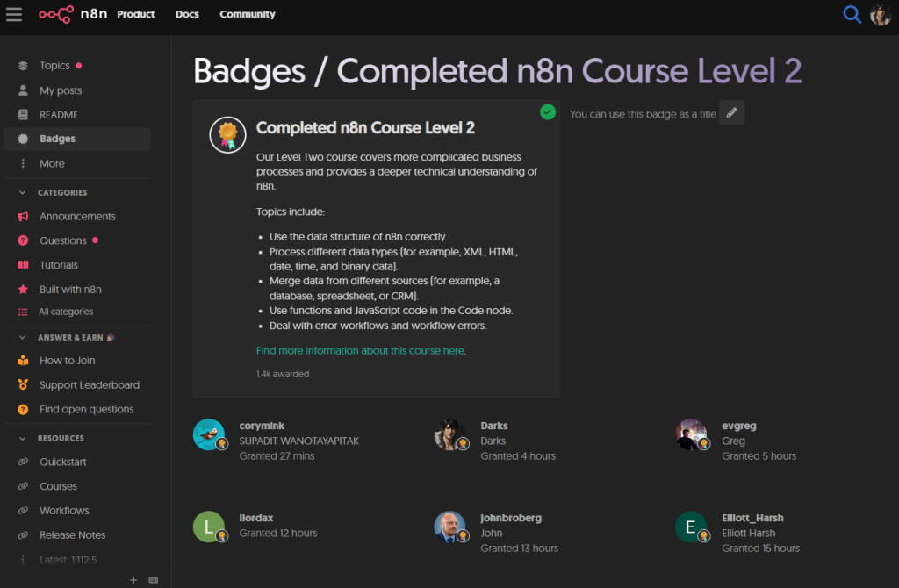Click 'Find more information about this course here' link
The image size is (899, 588).
coord(360,351)
